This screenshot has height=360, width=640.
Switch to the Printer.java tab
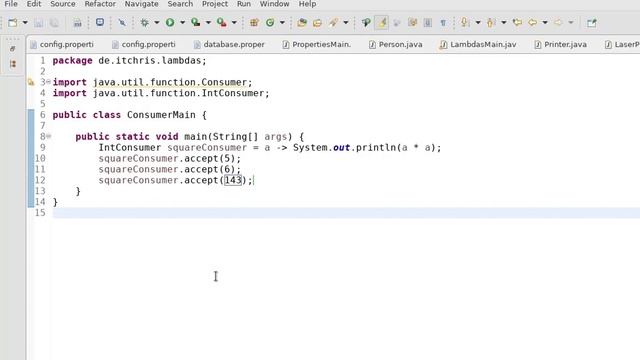pyautogui.click(x=560, y=44)
